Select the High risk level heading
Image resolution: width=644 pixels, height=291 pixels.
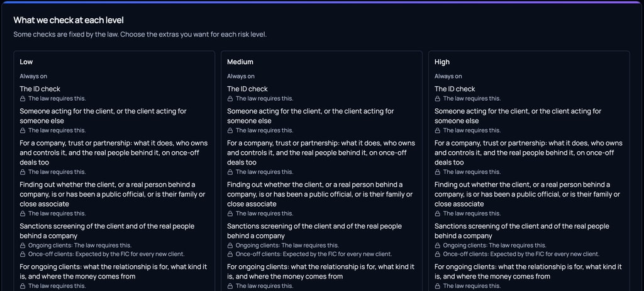point(442,62)
